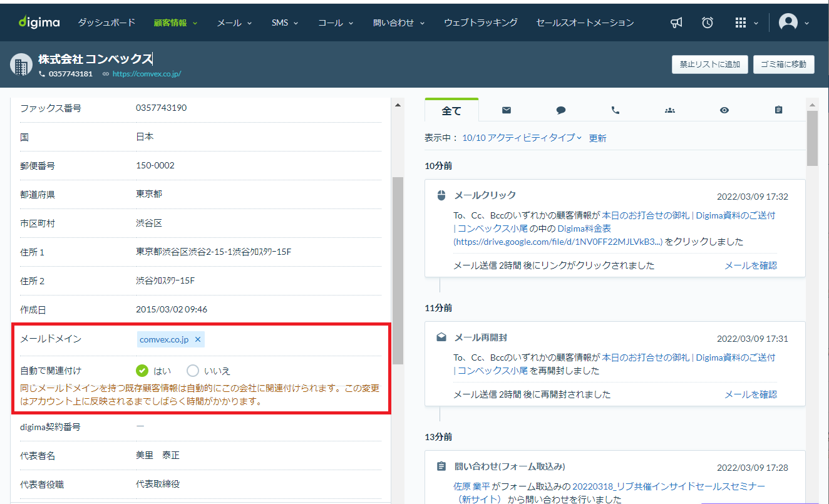Click メールを確認 on メール再開封 card
The width and height of the screenshot is (829, 504).
pos(751,394)
